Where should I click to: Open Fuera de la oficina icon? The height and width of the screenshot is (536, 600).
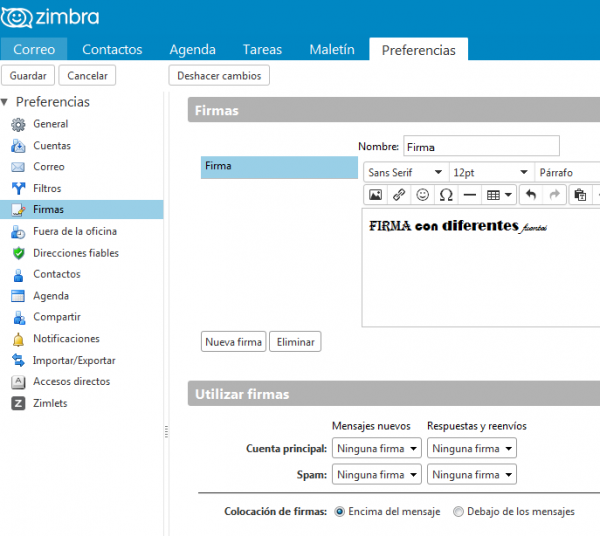coord(18,231)
